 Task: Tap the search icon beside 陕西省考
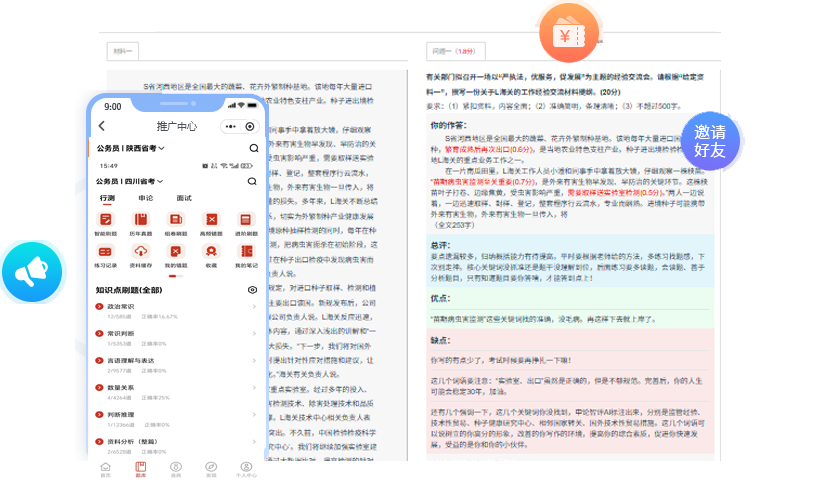pyautogui.click(x=254, y=148)
